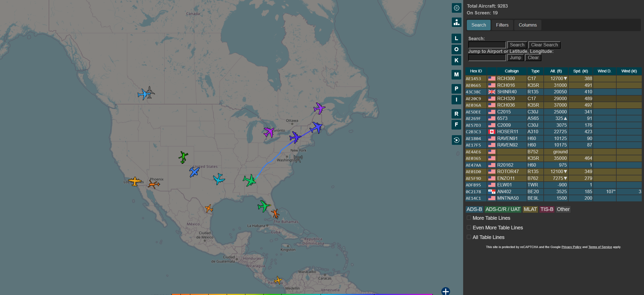Switch to the Search tab
This screenshot has width=644, height=295.
point(478,25)
